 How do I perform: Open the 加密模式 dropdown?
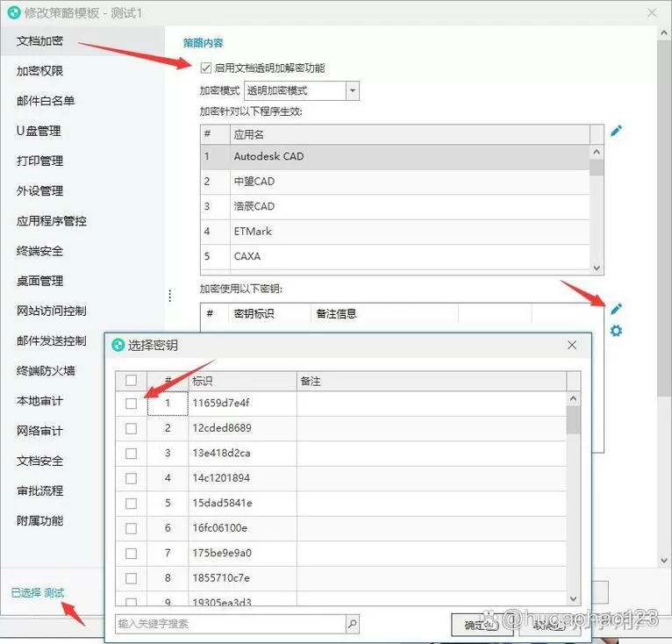[353, 91]
